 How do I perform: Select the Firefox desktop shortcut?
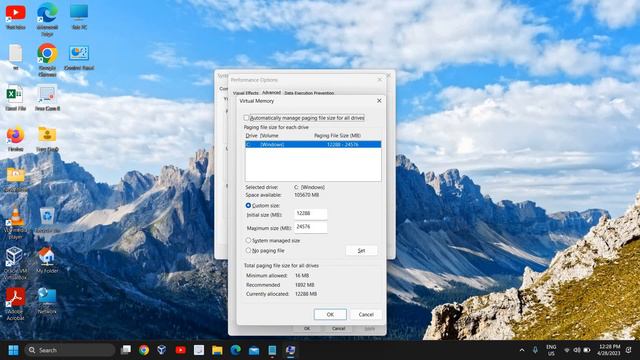pos(16,139)
